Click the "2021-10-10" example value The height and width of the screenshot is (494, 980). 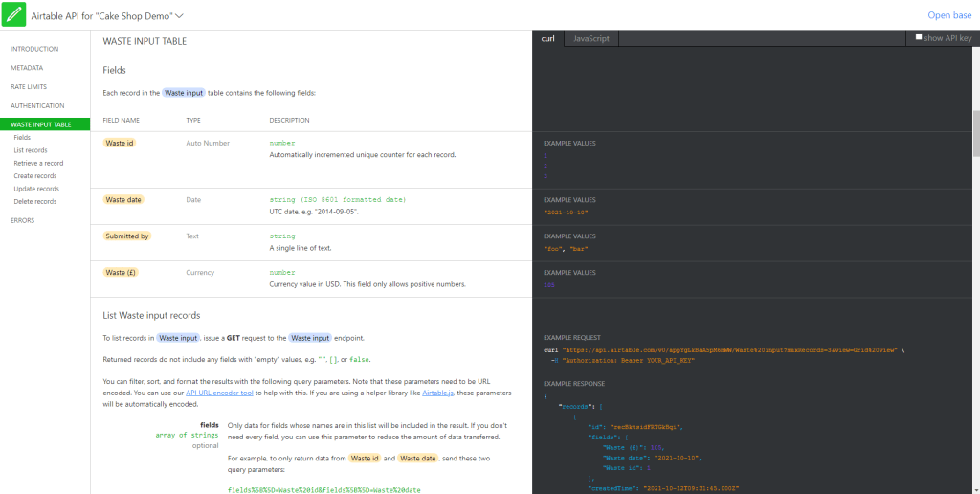[x=567, y=213]
